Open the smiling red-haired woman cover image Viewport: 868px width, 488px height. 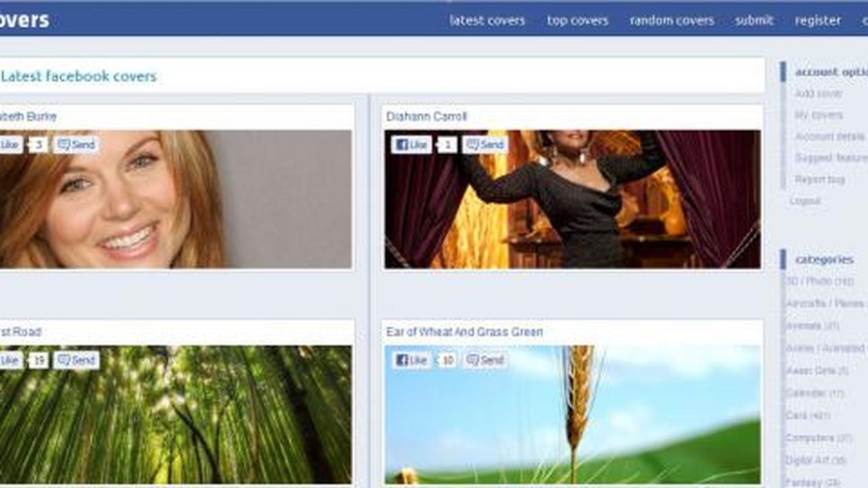point(176,199)
